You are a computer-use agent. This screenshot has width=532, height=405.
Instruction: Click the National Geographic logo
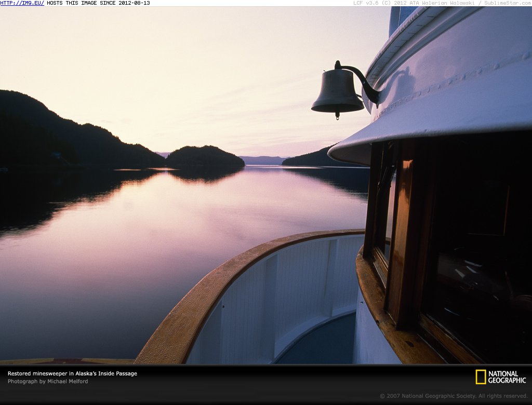[x=500, y=377]
